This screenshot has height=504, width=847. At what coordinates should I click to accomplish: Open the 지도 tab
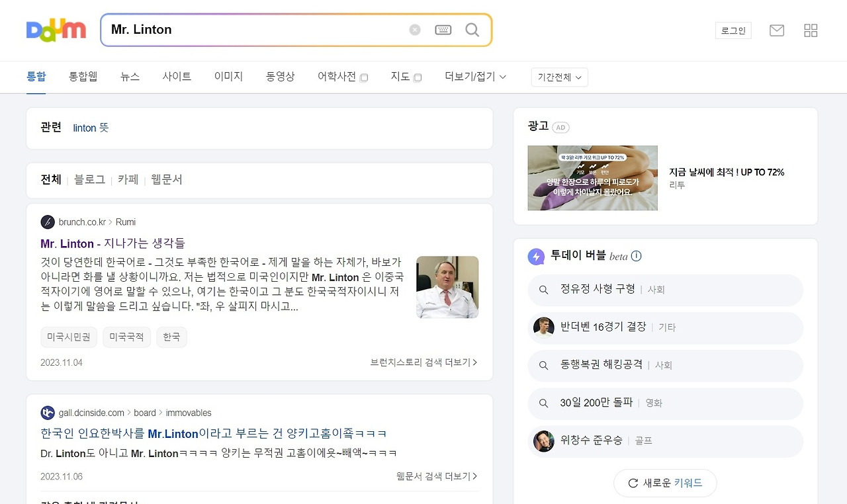click(x=406, y=77)
